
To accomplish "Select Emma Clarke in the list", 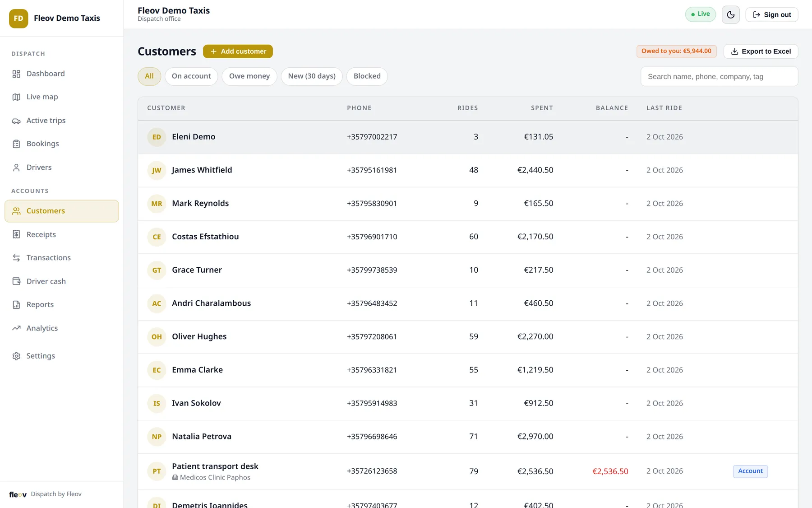I will coord(468,370).
